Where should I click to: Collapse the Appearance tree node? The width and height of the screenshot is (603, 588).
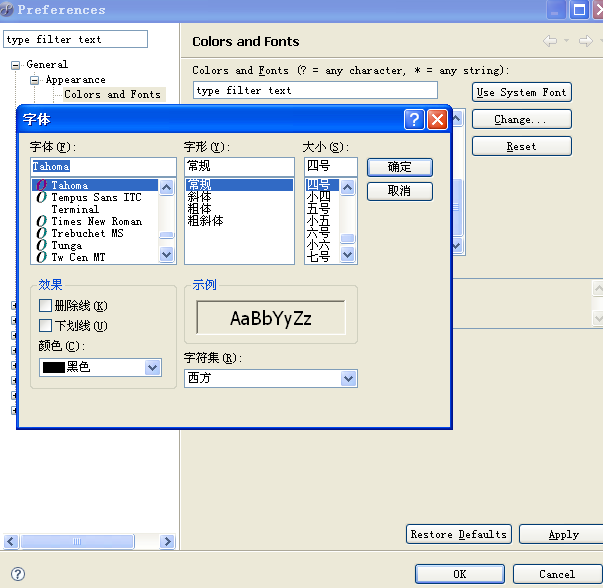pyautogui.click(x=34, y=80)
